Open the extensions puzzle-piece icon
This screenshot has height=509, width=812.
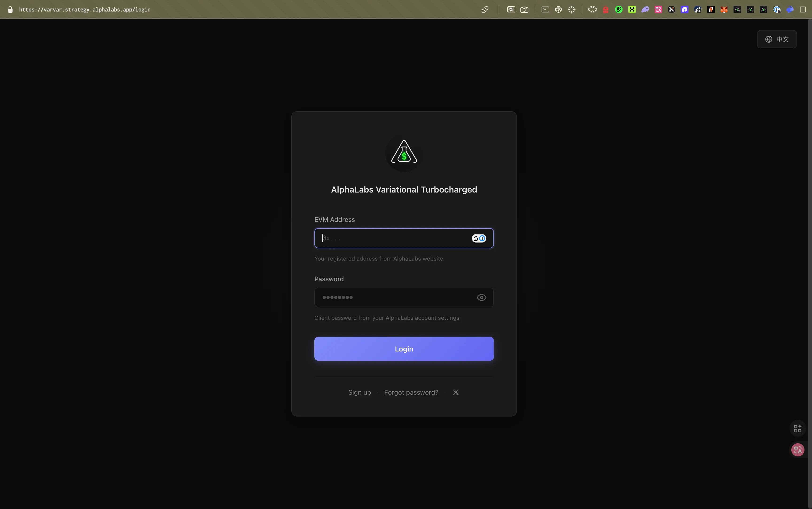click(x=592, y=9)
